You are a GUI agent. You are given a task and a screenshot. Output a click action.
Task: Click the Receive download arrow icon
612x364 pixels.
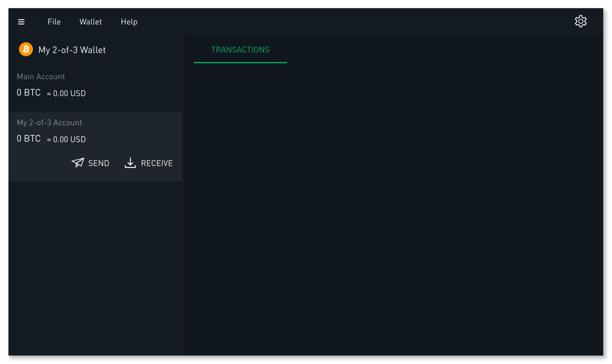(130, 163)
